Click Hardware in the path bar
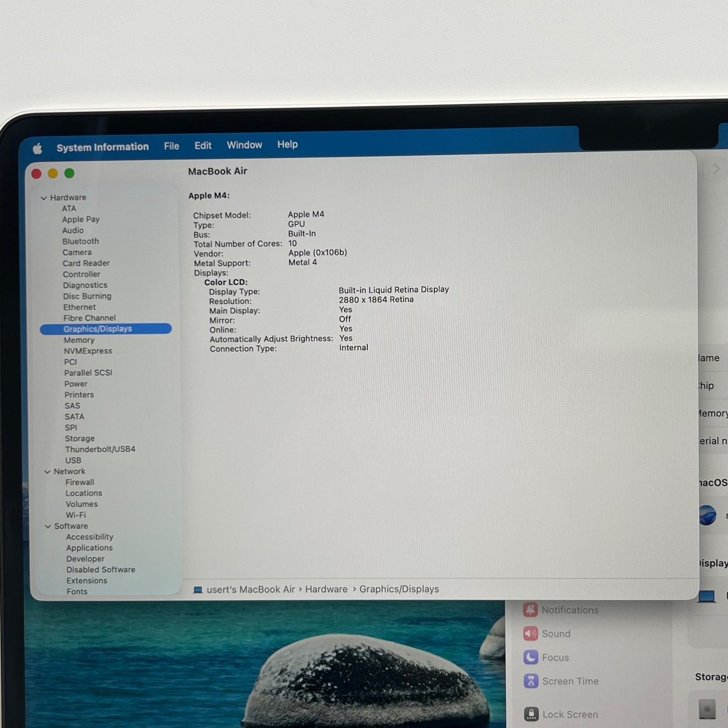 [326, 589]
